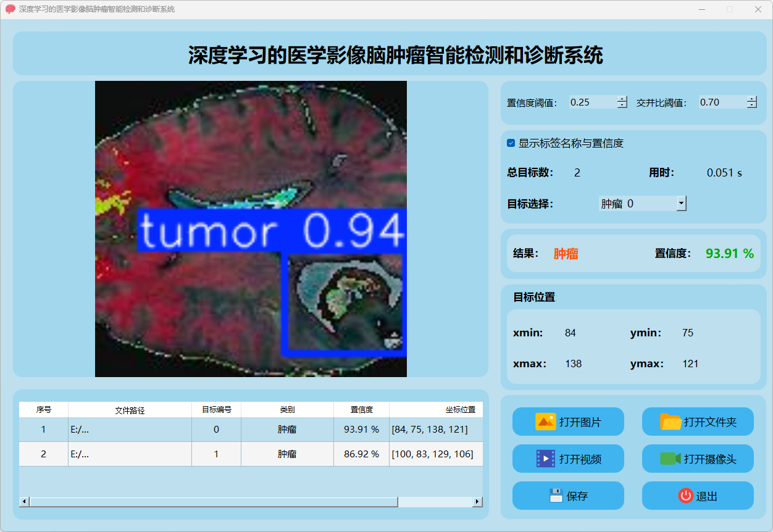The height and width of the screenshot is (532, 773).
Task: Click the film icon on 打开视频
Action: (546, 459)
